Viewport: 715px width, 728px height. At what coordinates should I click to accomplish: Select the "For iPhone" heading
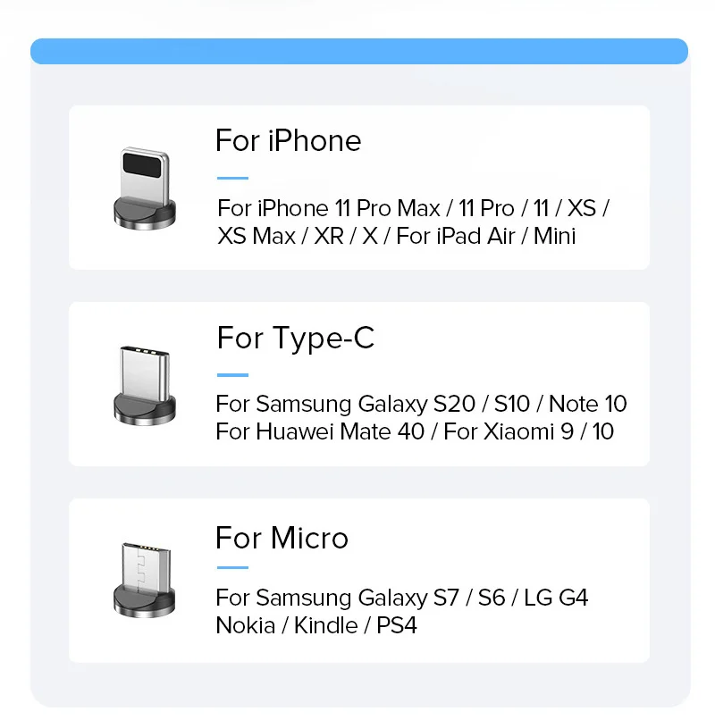pos(288,141)
